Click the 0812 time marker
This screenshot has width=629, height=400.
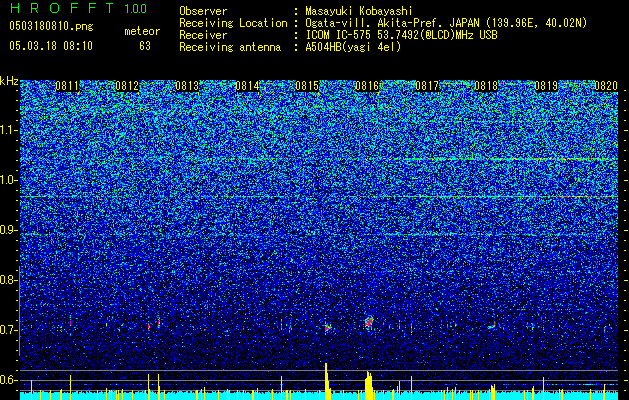coord(127,86)
